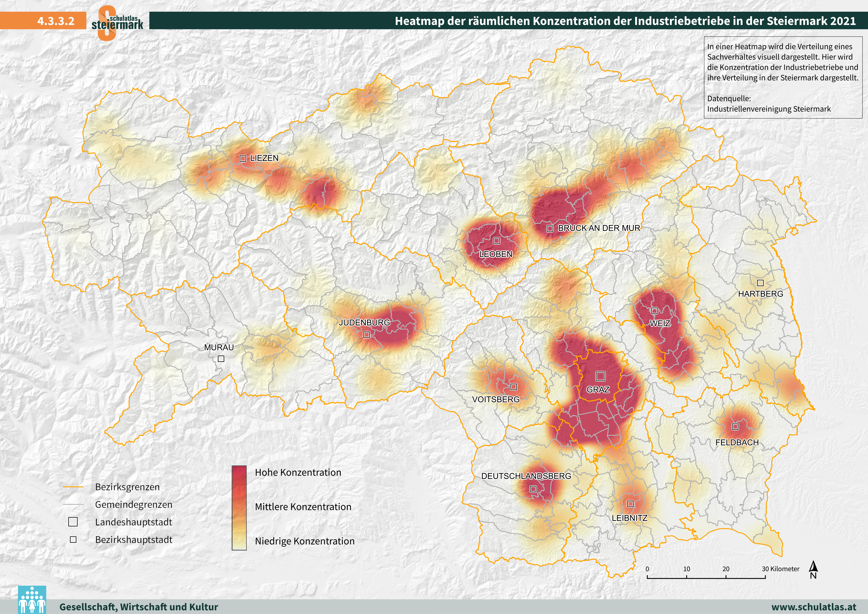Click the Hohe Konzentration legend text
Screen dimensions: 868x614
tap(298, 473)
